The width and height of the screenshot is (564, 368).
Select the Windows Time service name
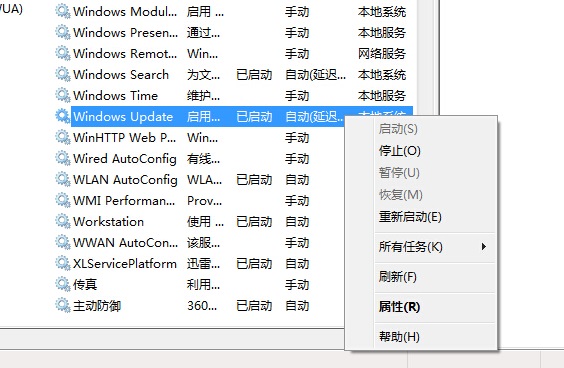pyautogui.click(x=115, y=95)
